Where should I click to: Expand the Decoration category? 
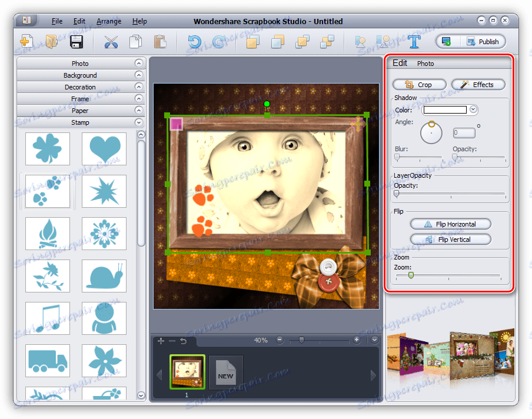(80, 87)
